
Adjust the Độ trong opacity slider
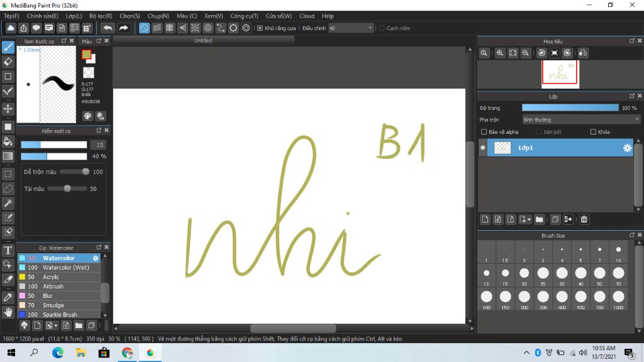tap(570, 108)
